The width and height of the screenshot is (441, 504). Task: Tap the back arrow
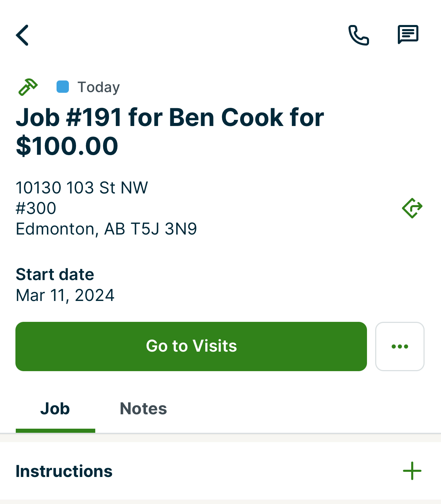23,35
